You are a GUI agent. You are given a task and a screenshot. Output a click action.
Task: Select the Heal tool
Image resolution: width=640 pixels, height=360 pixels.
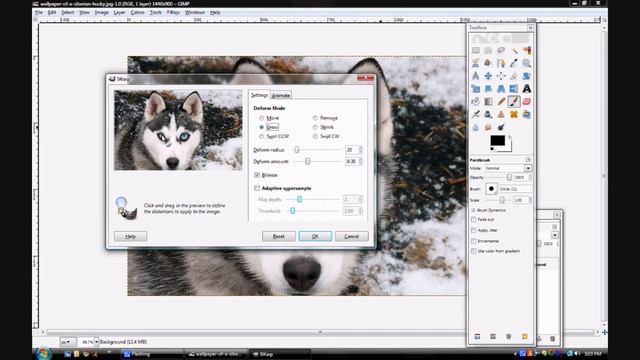coord(514,114)
